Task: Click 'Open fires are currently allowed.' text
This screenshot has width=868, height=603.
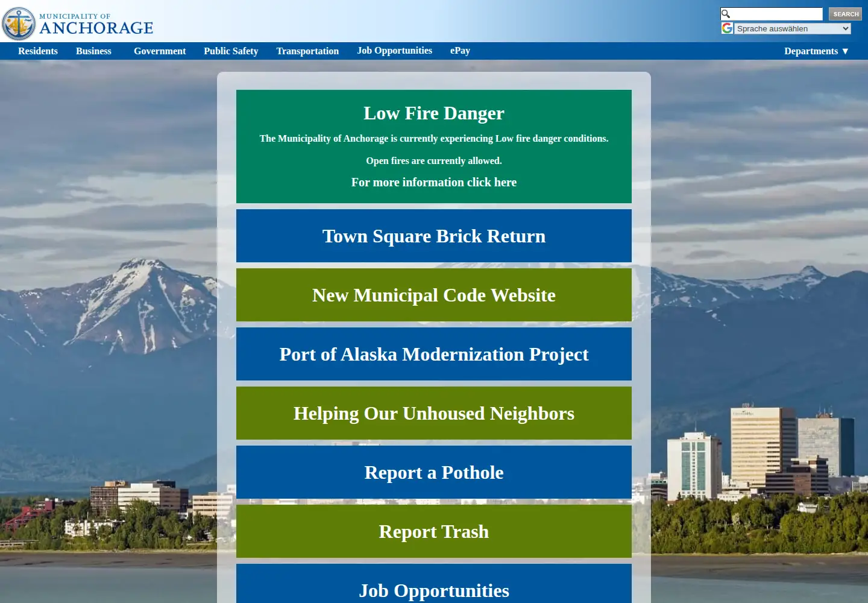Action: pyautogui.click(x=434, y=161)
